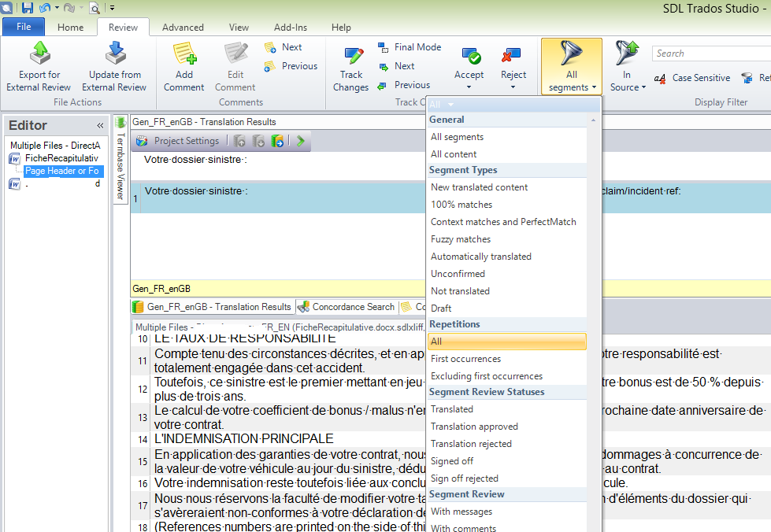This screenshot has height=532, width=771.
Task: Open the Undo history dropdown arrow
Action: (57, 8)
